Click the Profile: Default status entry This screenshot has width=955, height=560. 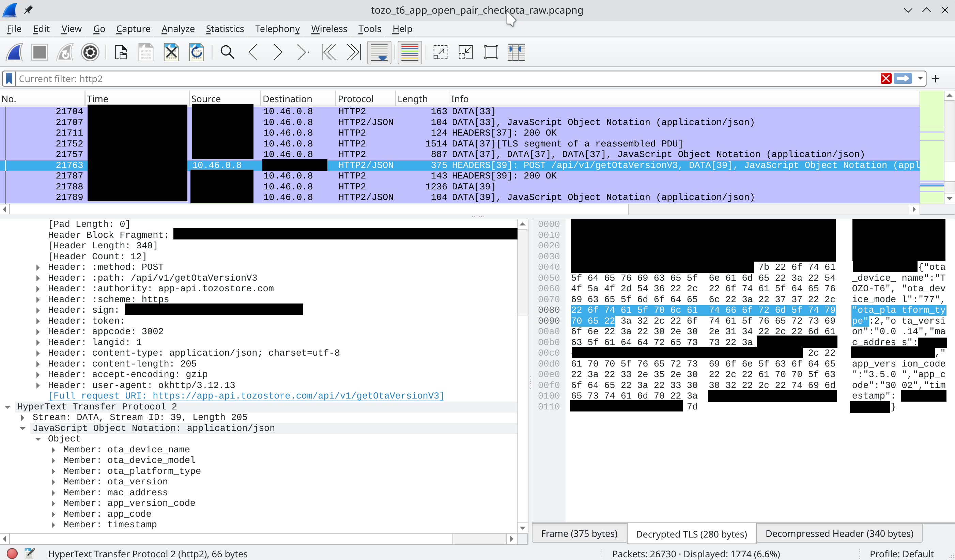[902, 554]
